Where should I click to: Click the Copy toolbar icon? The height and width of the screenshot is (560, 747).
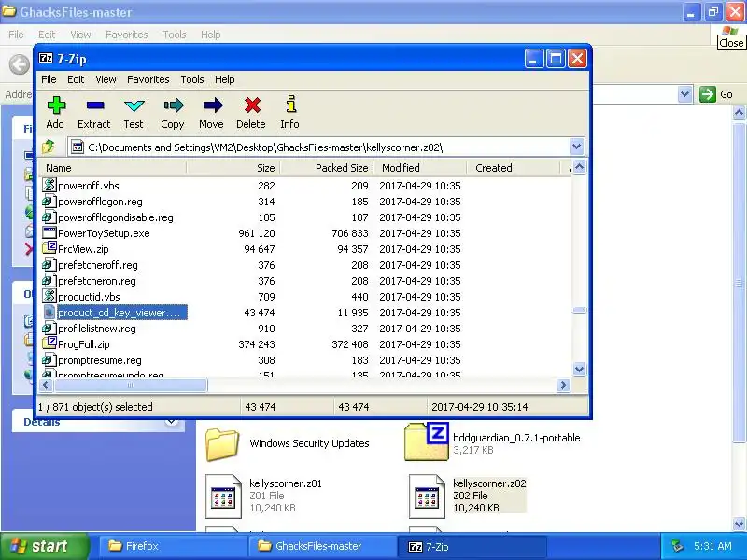coord(173,105)
